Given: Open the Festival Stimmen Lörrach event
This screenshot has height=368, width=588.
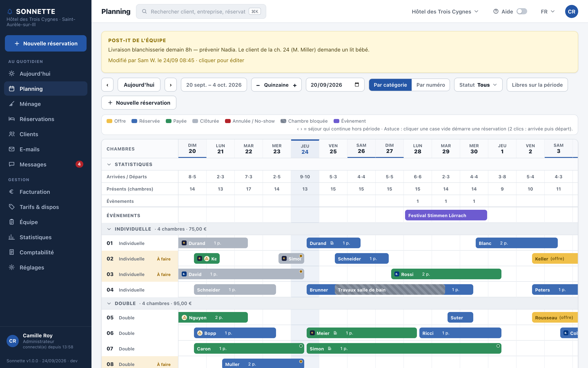Looking at the screenshot, I should coord(446,215).
